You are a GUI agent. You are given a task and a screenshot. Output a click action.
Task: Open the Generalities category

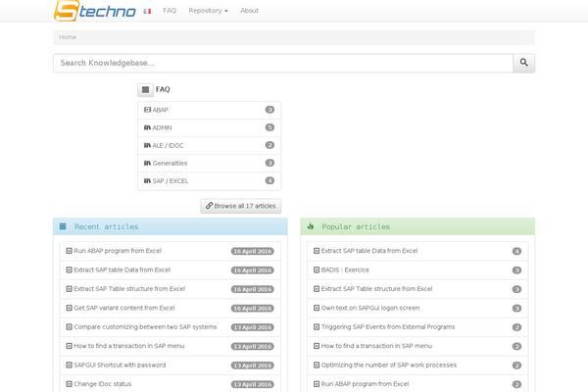210,164
